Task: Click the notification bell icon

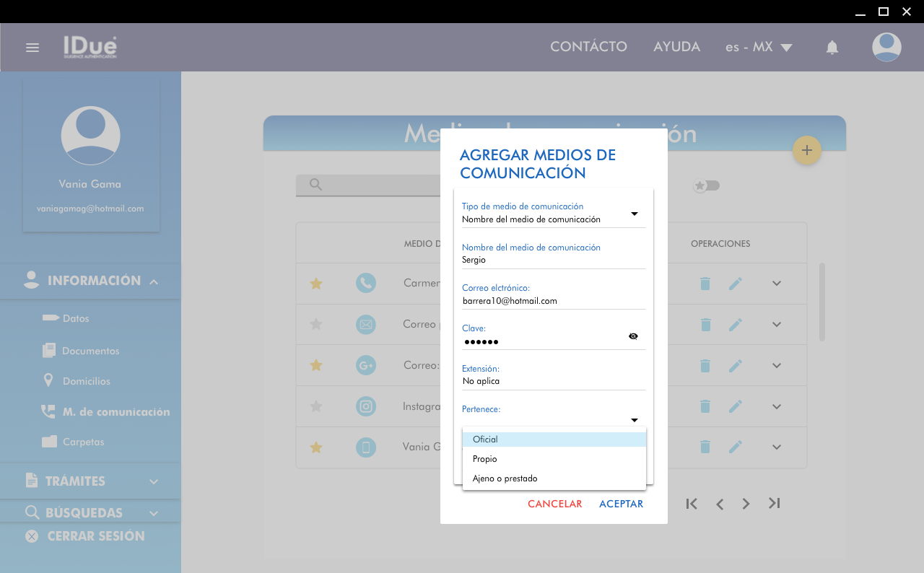Action: point(832,48)
